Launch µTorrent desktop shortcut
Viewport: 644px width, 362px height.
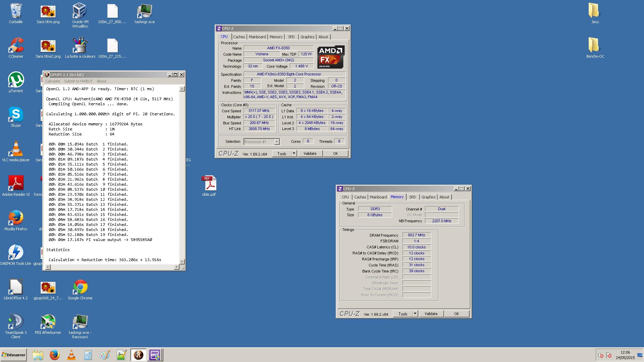[16, 82]
